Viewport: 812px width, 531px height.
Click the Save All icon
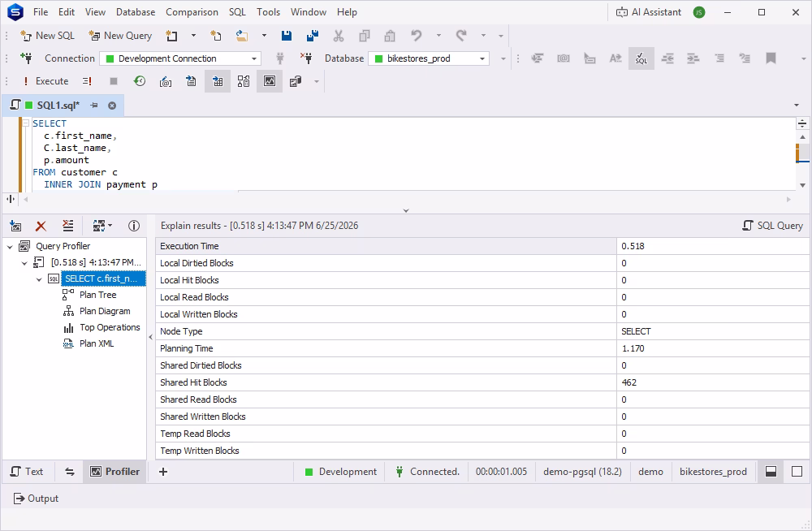[x=313, y=36]
